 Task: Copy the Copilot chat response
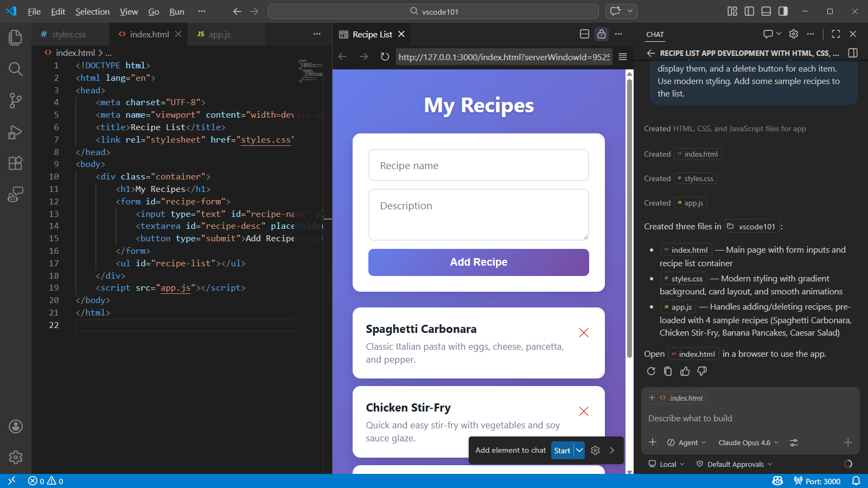tap(668, 371)
